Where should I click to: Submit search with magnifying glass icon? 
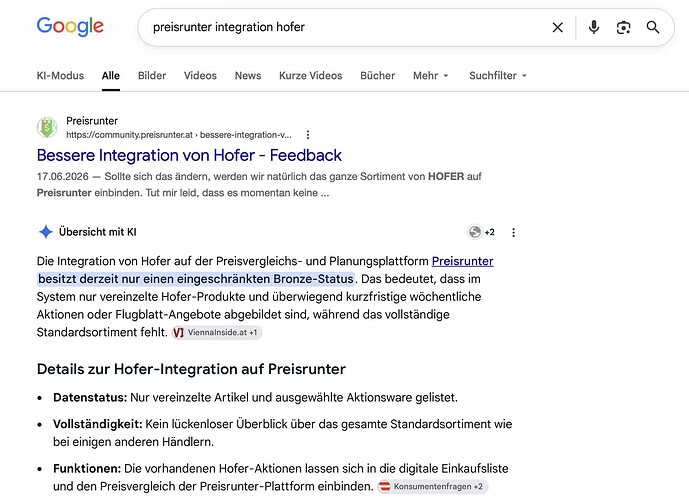[x=653, y=27]
